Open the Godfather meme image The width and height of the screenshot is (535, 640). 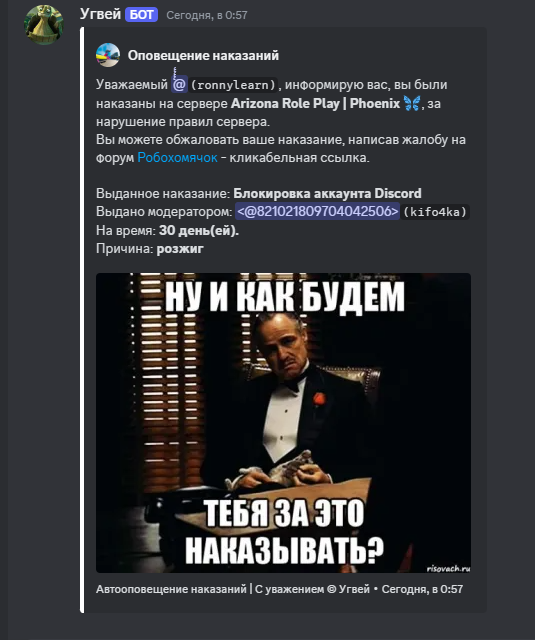283,423
